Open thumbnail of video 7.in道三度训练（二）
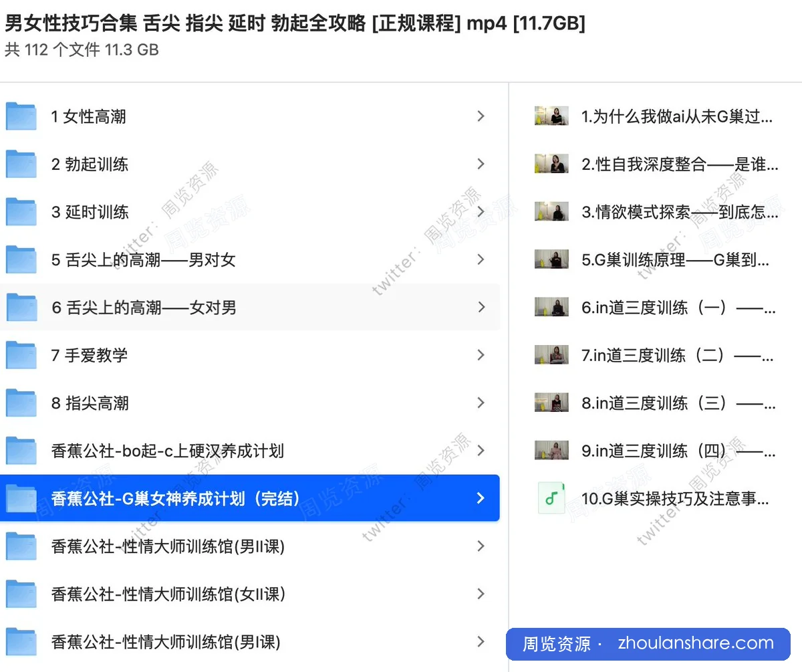The height and width of the screenshot is (672, 802). tap(551, 354)
